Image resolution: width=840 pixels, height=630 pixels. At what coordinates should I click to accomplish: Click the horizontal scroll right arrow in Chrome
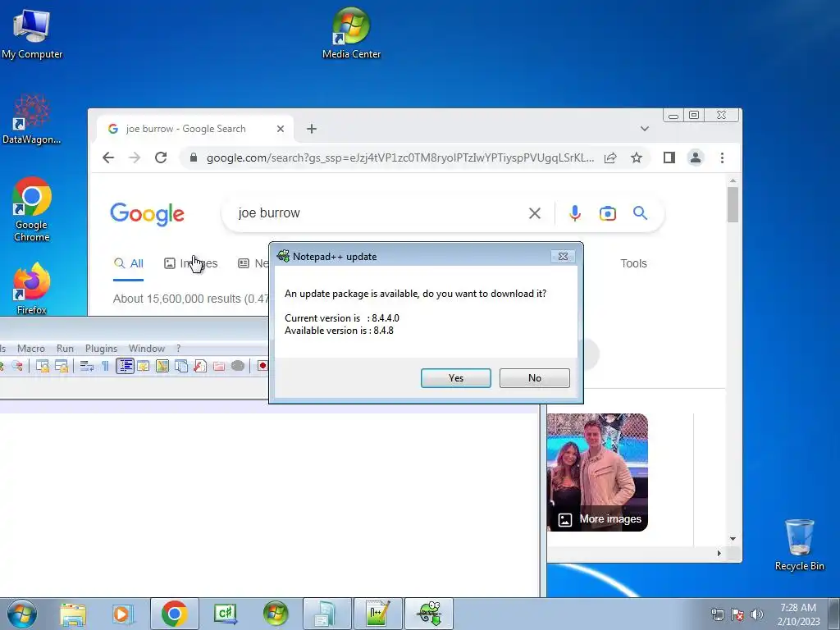(x=719, y=554)
